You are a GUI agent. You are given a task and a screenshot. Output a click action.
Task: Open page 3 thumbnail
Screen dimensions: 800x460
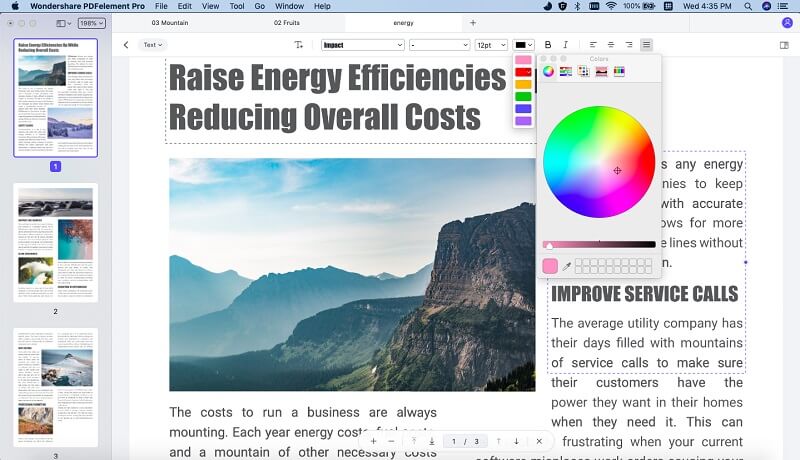56,388
